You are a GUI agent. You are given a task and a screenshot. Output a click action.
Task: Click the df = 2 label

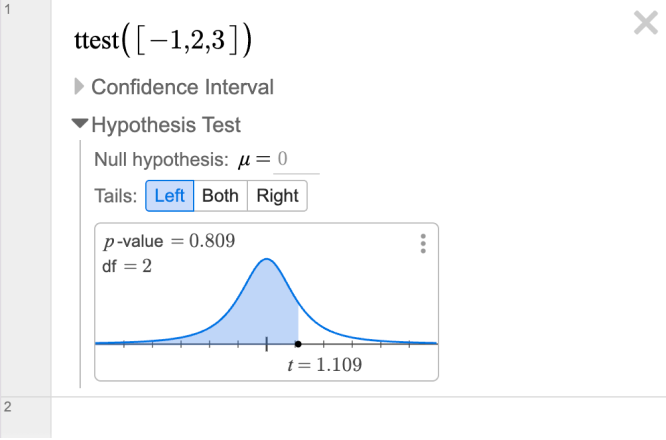[x=127, y=266]
